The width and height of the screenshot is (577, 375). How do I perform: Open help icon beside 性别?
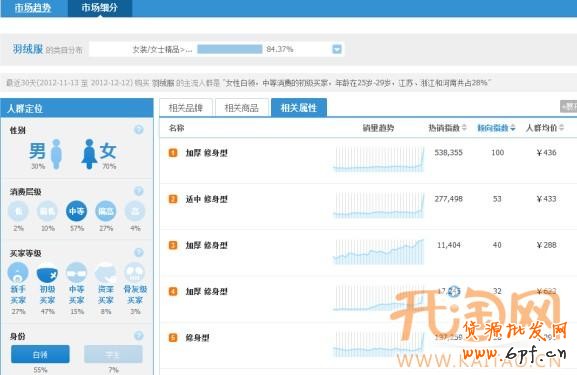click(x=139, y=130)
